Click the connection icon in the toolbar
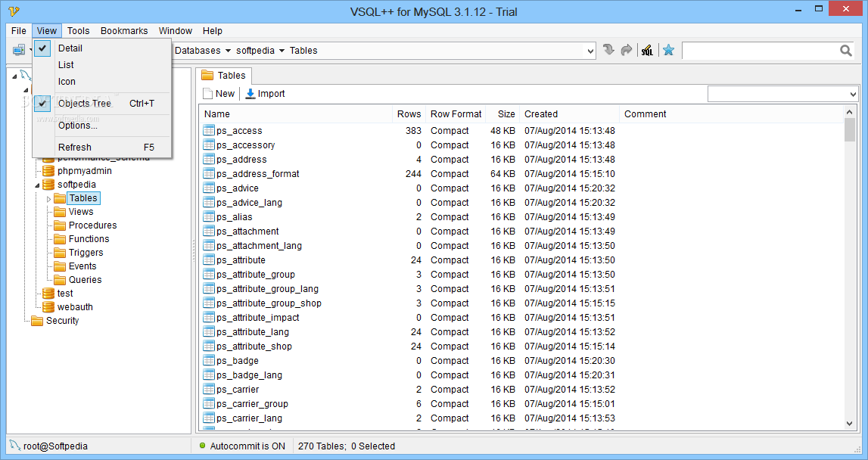The width and height of the screenshot is (868, 460). click(19, 51)
